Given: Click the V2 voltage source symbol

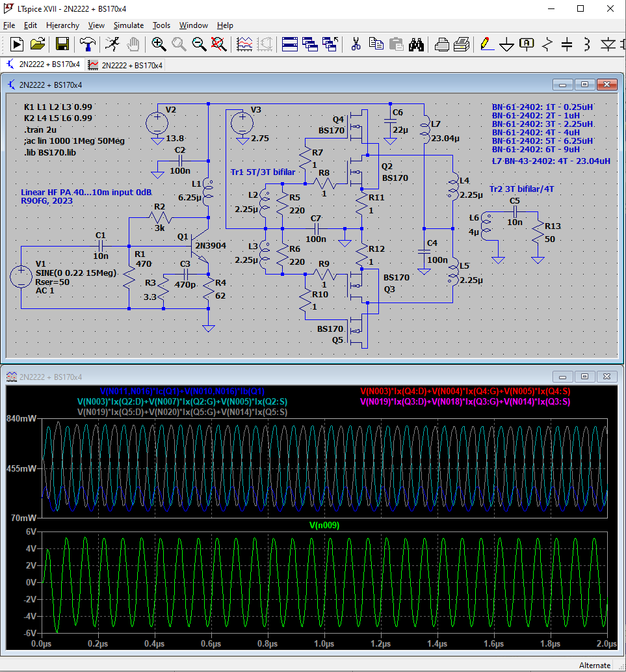Looking at the screenshot, I should 157,124.
